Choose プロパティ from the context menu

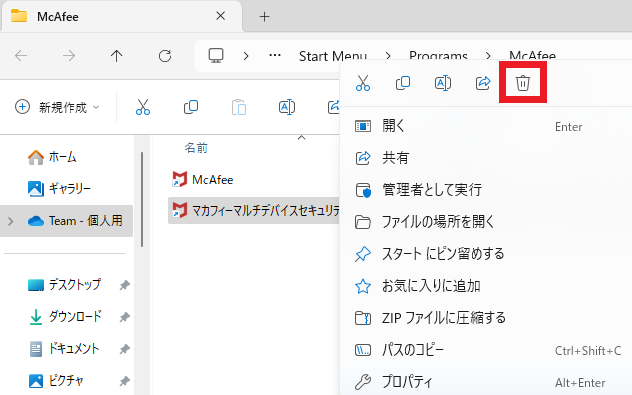point(485,381)
